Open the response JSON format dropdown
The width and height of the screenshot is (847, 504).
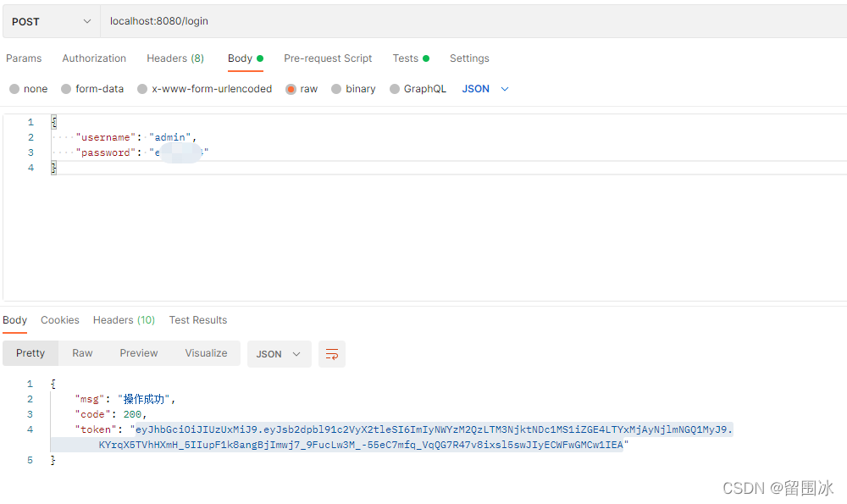tap(279, 354)
